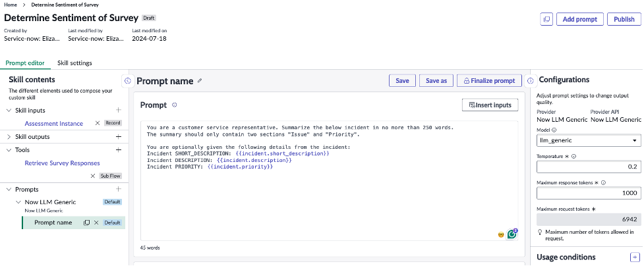Add a new Skill output with plus icon
The image size is (644, 266).
coord(118,137)
